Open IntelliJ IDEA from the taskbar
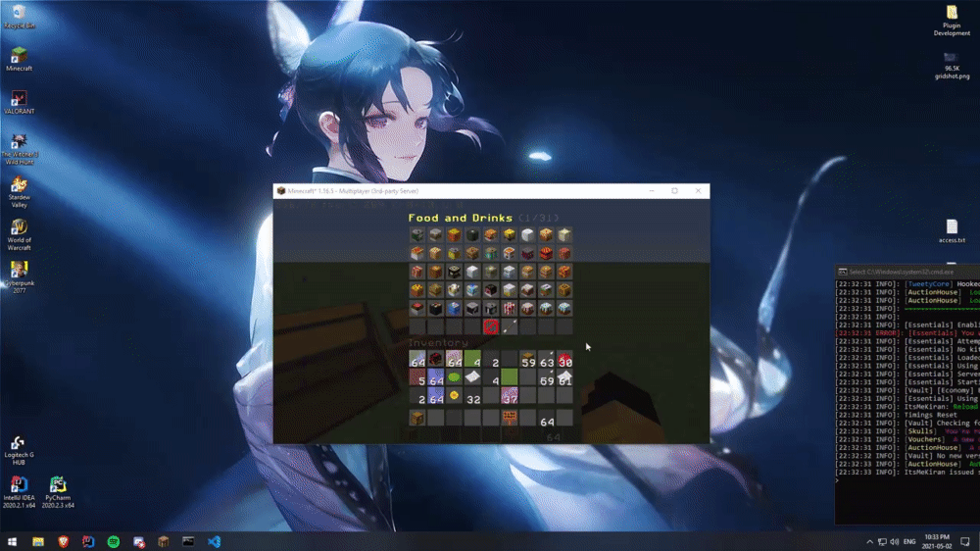The height and width of the screenshot is (551, 980). click(88, 541)
